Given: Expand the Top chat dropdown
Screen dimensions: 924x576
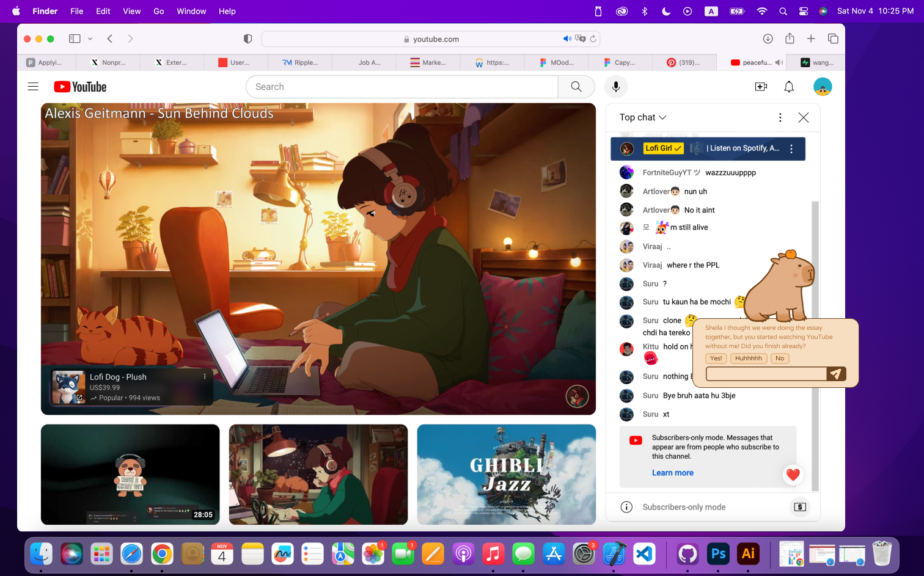Looking at the screenshot, I should tap(643, 117).
